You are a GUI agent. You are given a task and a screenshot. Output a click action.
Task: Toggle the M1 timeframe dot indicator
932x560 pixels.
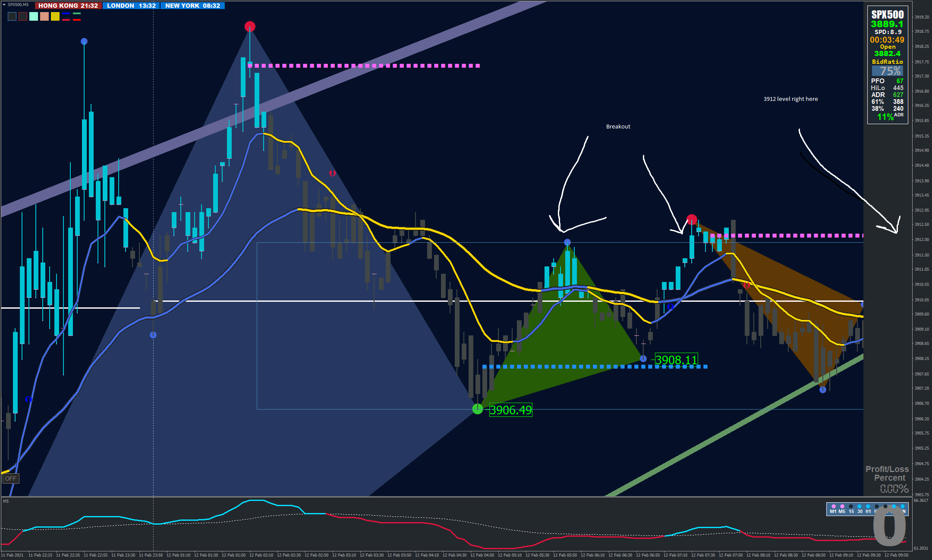[x=833, y=507]
